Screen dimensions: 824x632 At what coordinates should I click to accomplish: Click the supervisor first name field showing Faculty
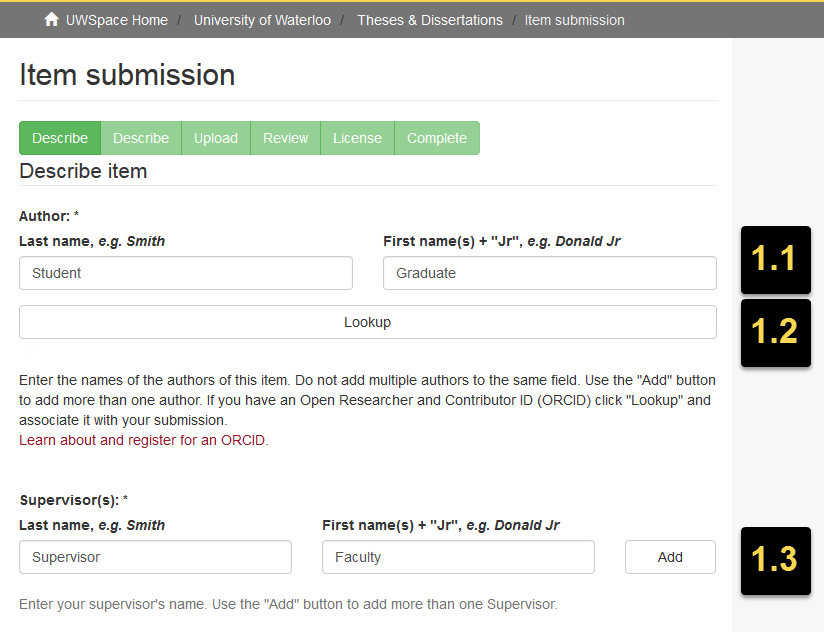click(457, 556)
